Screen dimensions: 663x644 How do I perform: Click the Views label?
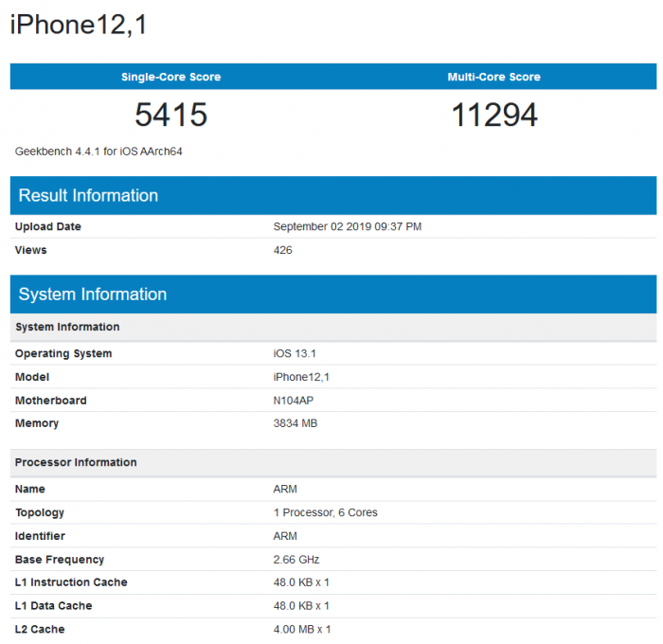30,250
